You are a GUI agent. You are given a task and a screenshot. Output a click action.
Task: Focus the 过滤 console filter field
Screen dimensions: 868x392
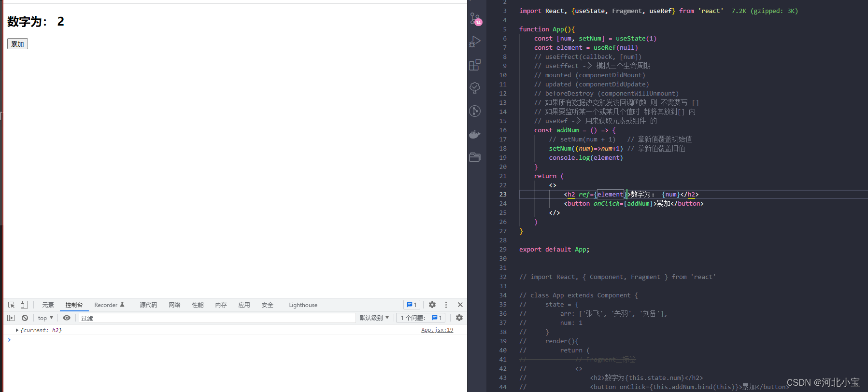(217, 318)
